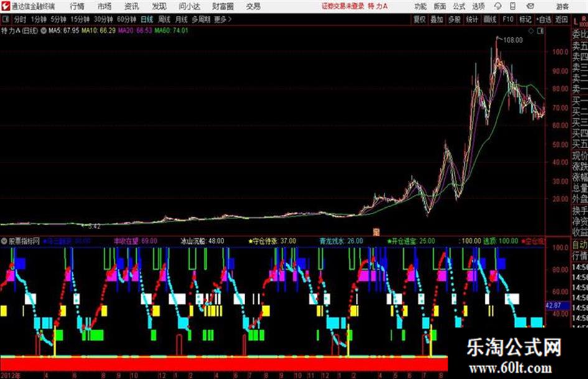Open F10 company info
Screen dimensions: 588x379
coord(508,19)
